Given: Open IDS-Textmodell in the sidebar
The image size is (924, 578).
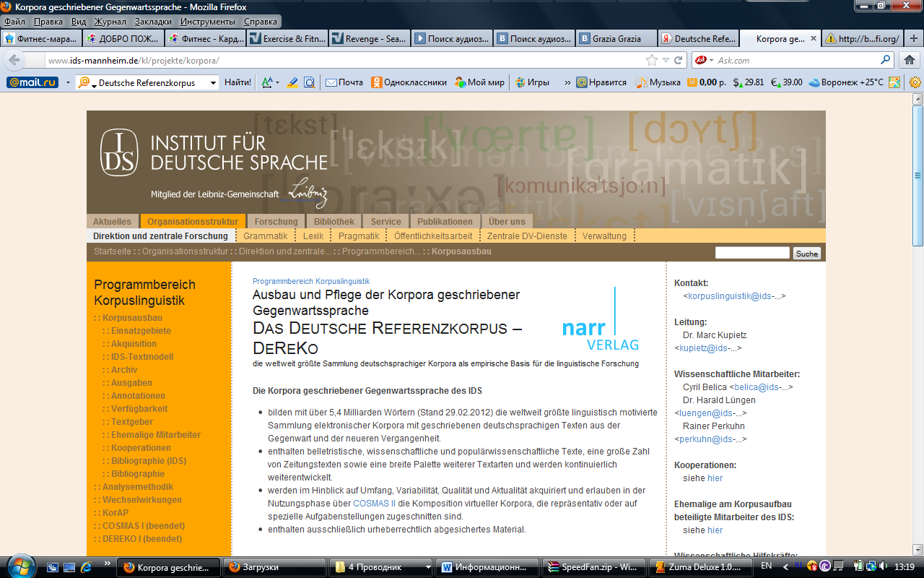Looking at the screenshot, I should [142, 357].
